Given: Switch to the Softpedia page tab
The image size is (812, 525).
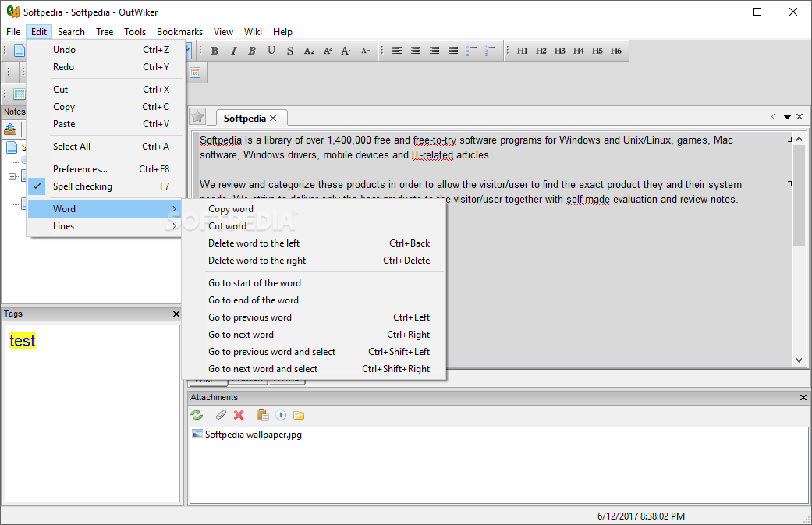Looking at the screenshot, I should click(245, 118).
